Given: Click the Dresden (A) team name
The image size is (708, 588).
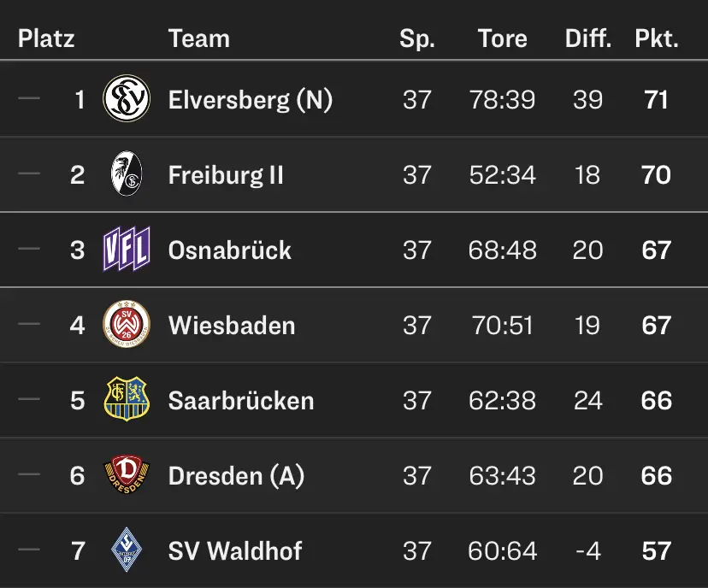Looking at the screenshot, I should 236,476.
